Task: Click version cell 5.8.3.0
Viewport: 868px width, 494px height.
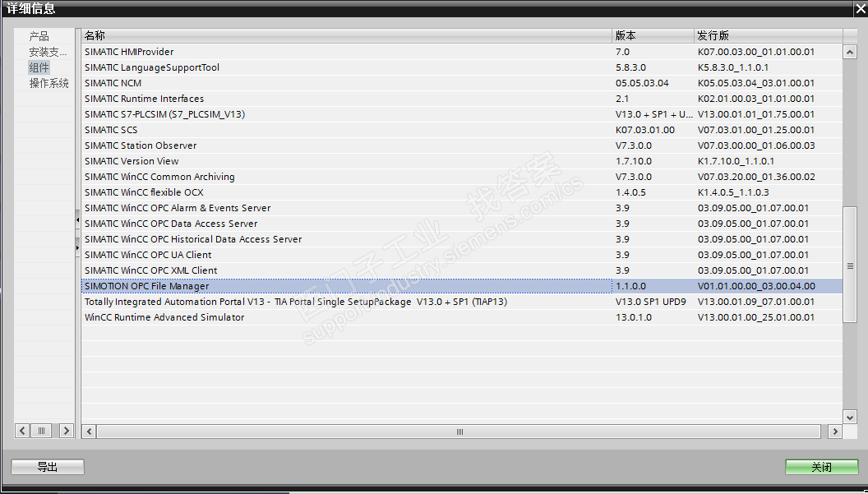Action: tap(630, 67)
